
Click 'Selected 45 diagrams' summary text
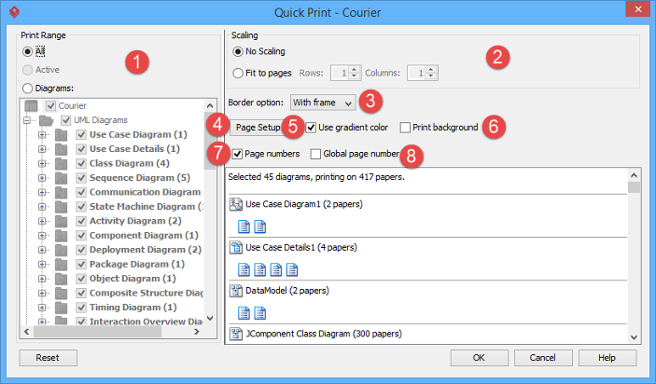coord(316,177)
